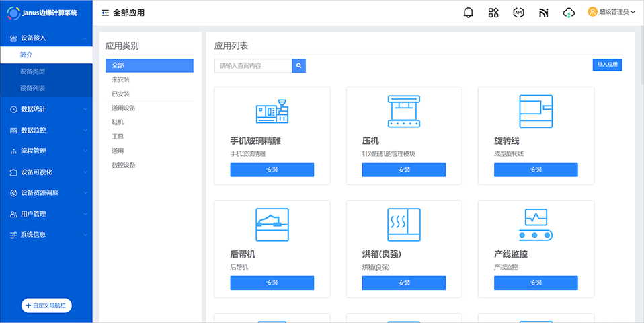Collapse the 设备接入 sidebar section
The image size is (644, 323).
pos(44,38)
